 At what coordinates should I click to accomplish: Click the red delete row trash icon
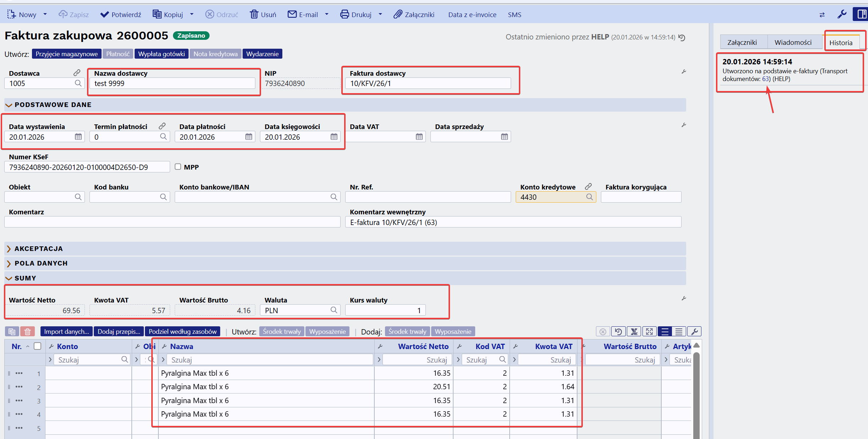27,332
